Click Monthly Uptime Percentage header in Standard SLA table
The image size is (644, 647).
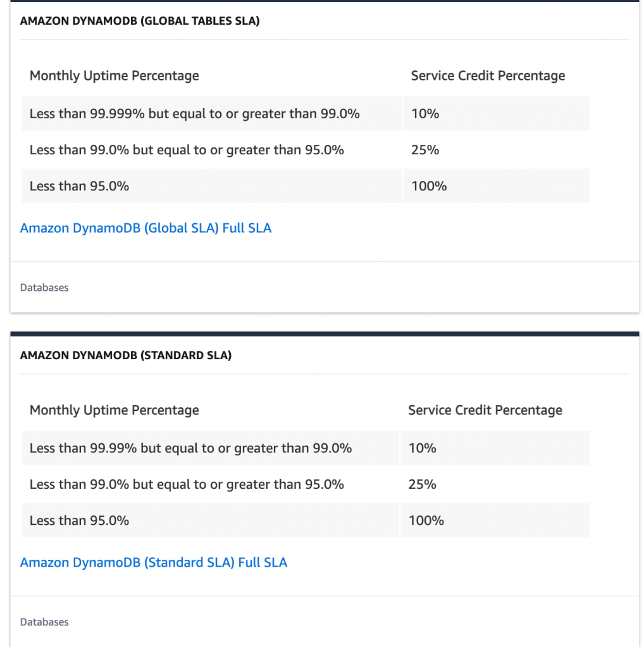115,410
